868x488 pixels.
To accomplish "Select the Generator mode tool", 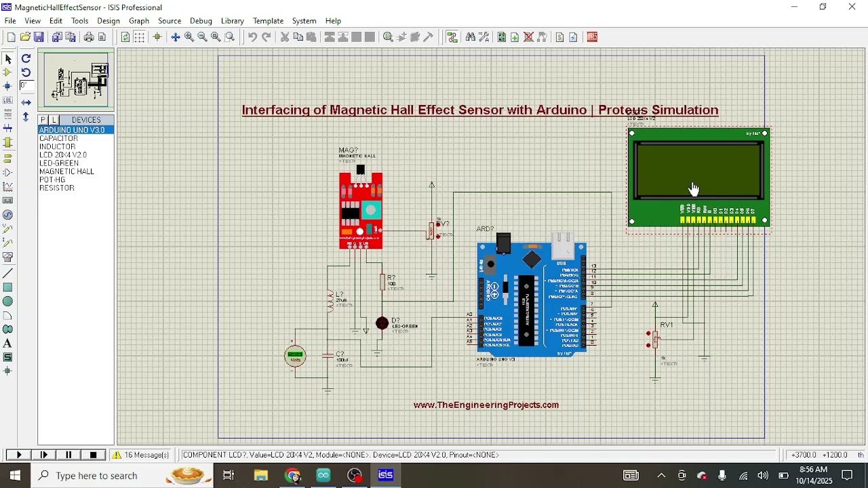I will 8,215.
